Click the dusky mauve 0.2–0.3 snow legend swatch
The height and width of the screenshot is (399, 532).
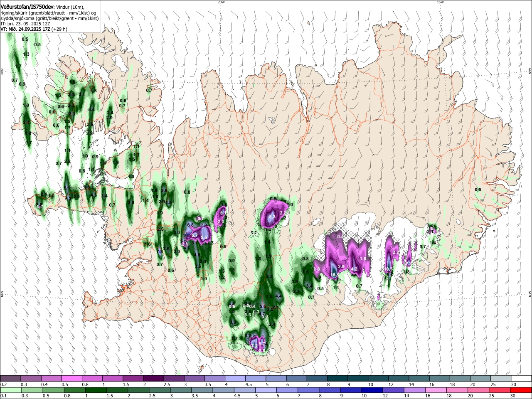11,378
